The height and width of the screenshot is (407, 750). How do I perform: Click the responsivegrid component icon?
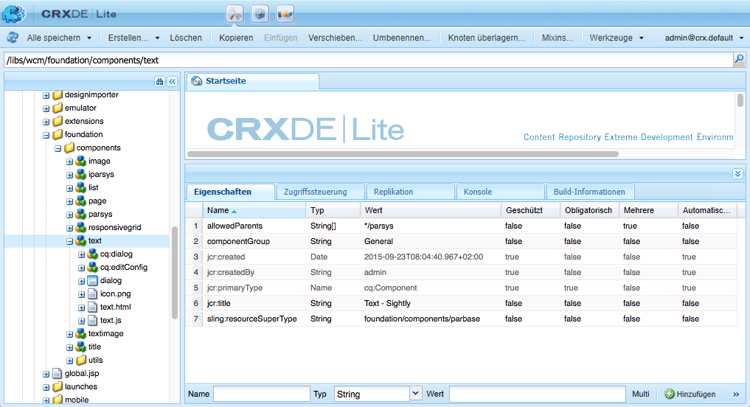point(80,228)
